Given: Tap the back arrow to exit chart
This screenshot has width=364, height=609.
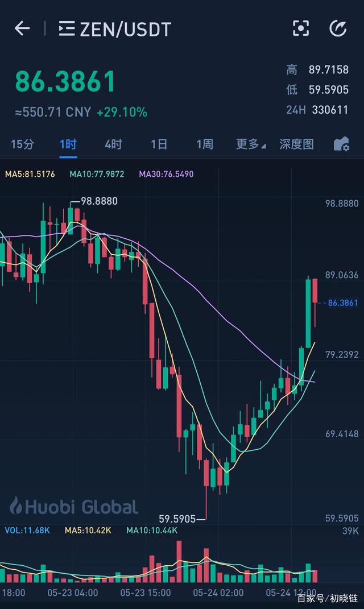Looking at the screenshot, I should pos(22,28).
